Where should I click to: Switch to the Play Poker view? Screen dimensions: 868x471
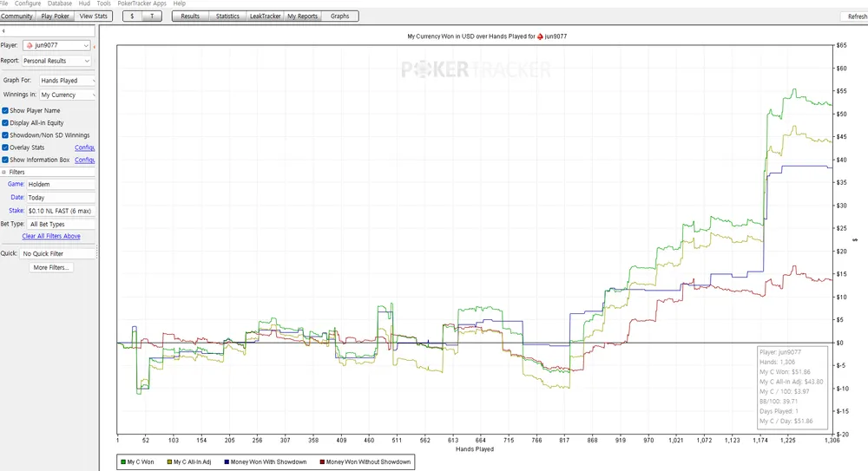56,16
